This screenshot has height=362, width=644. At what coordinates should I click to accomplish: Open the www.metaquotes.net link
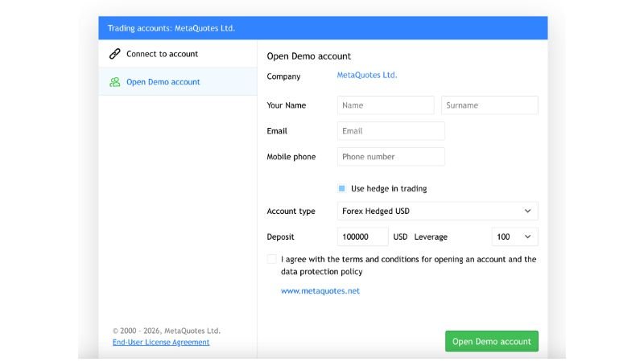pos(320,291)
